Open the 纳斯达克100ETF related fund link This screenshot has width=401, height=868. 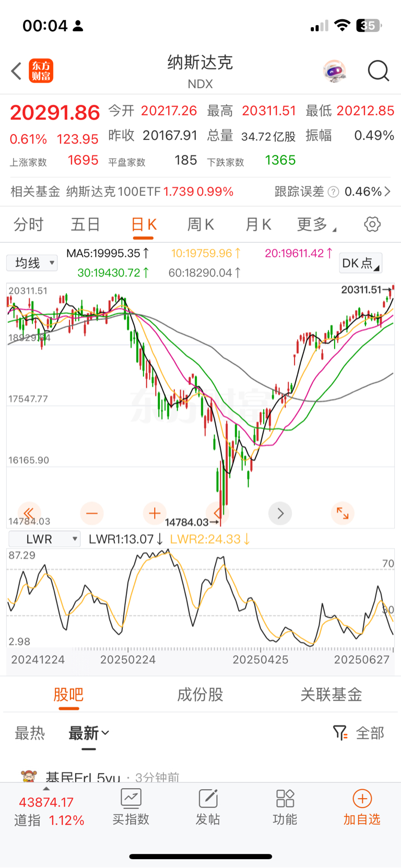click(x=150, y=192)
